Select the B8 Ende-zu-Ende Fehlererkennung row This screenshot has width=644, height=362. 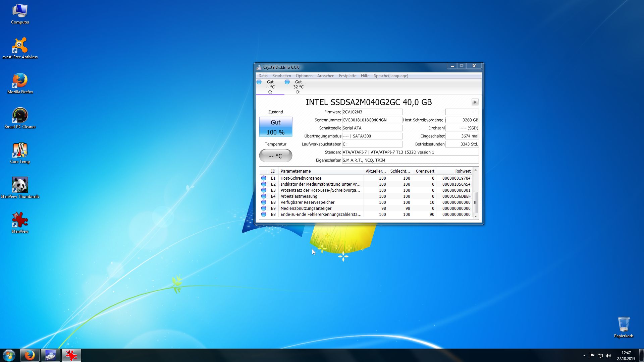pyautogui.click(x=366, y=215)
